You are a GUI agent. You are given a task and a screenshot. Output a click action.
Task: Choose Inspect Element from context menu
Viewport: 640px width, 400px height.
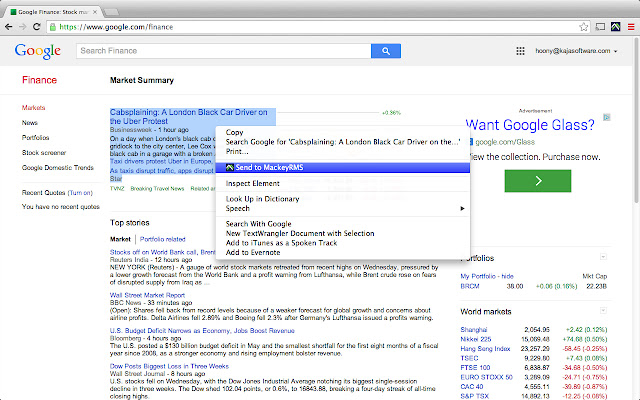click(342, 183)
